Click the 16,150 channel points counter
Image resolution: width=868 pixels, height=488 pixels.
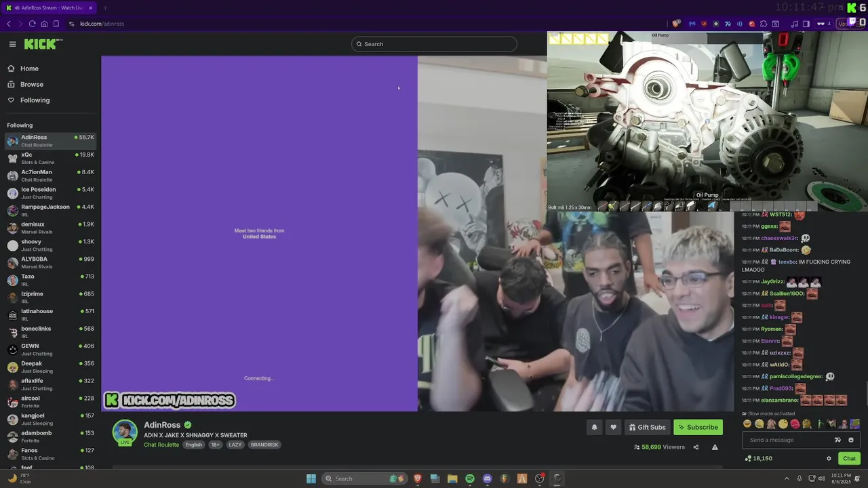coord(758,459)
